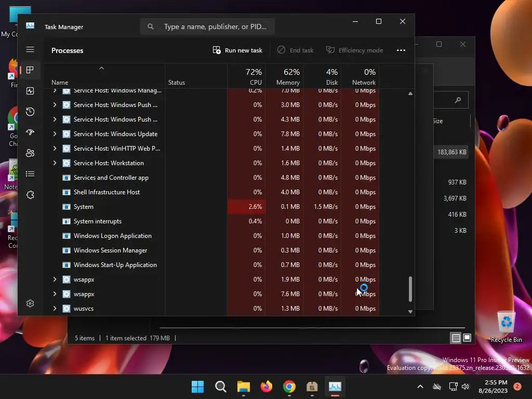
Task: Open the Performance page icon in sidebar
Action: click(x=30, y=91)
